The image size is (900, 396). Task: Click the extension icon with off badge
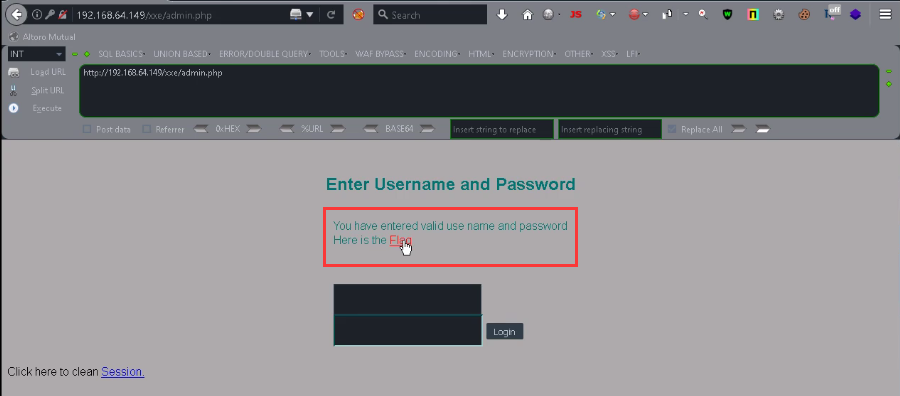point(832,13)
